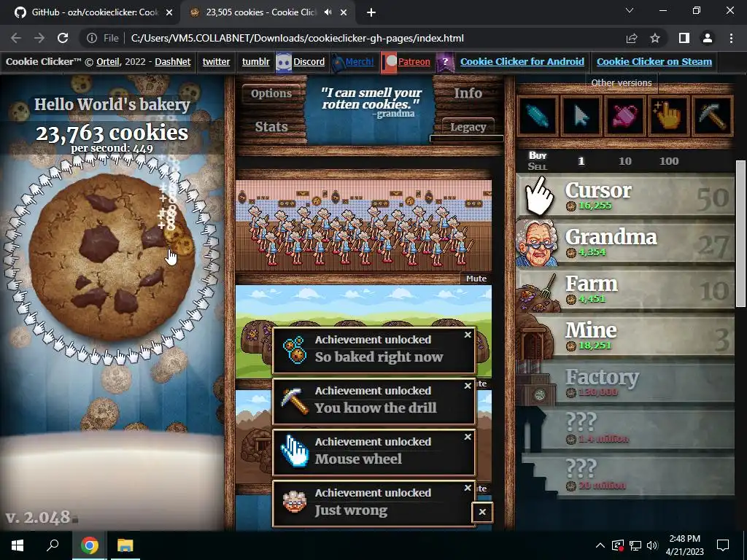
Task: Reload the page
Action: point(63,38)
